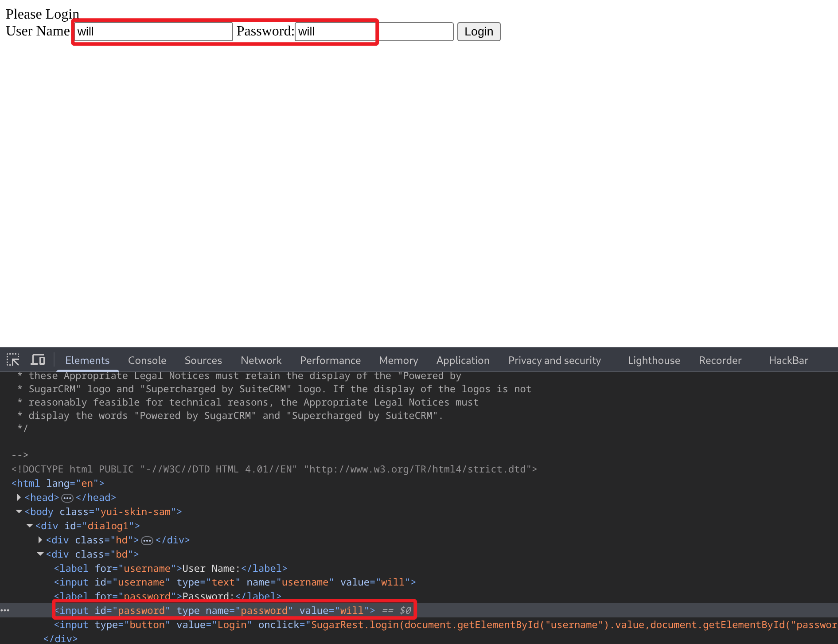Switch to the HackBar tab
This screenshot has height=644, width=838.
click(788, 360)
